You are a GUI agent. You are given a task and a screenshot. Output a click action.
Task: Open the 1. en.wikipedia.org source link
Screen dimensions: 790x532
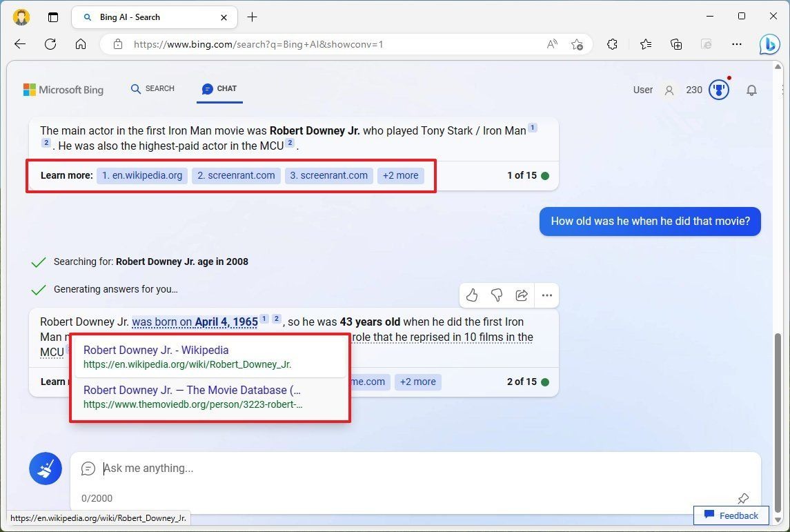point(142,175)
